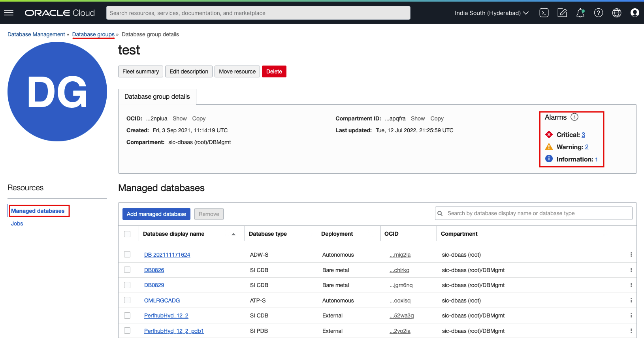The image size is (644, 338).
Task: Click OCID link ...chlrkq
Action: pyautogui.click(x=399, y=270)
